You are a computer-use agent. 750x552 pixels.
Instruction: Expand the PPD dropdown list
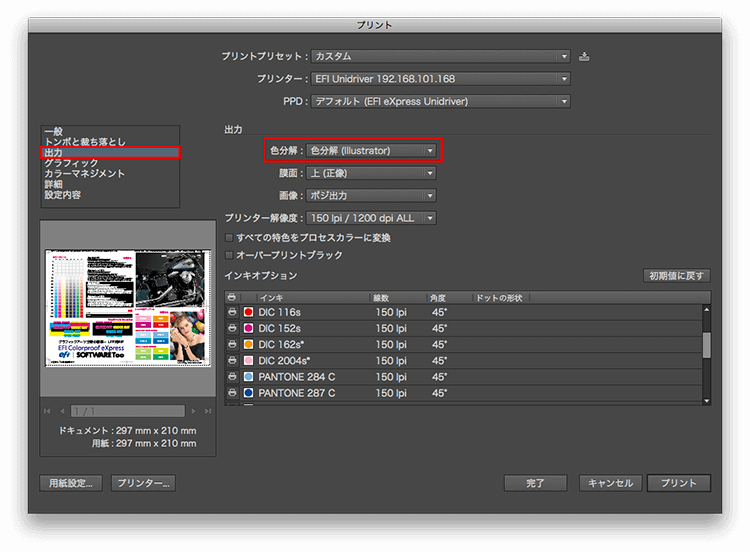[440, 101]
